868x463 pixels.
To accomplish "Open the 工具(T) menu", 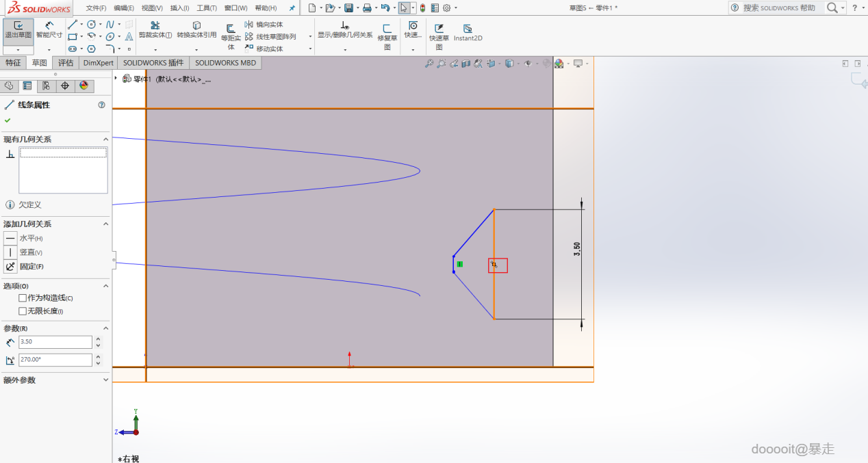I will [207, 8].
